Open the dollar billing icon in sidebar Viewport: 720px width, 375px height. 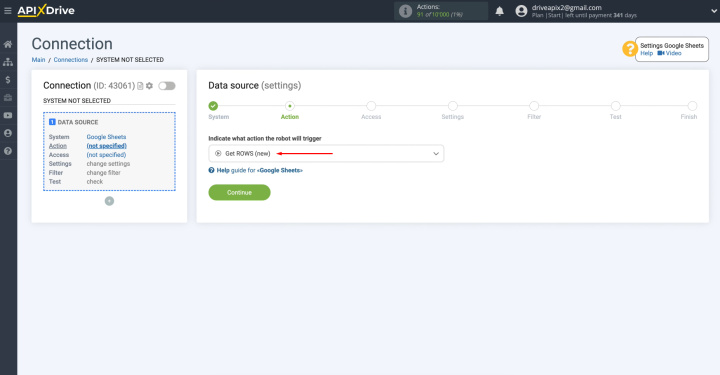(x=8, y=80)
